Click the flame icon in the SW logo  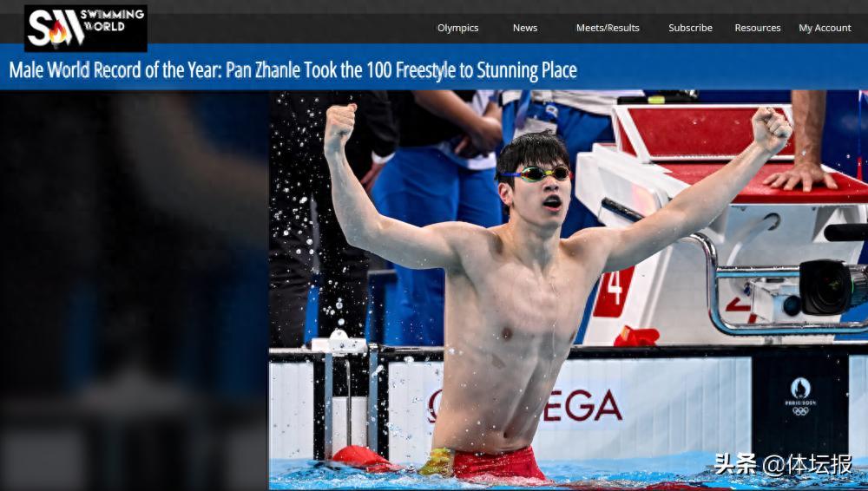coord(58,33)
